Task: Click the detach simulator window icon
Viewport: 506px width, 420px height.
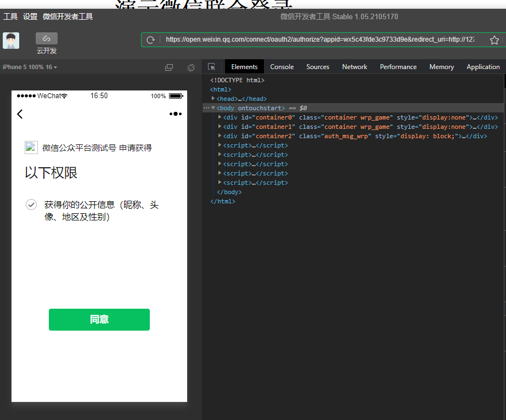Action: (169, 67)
